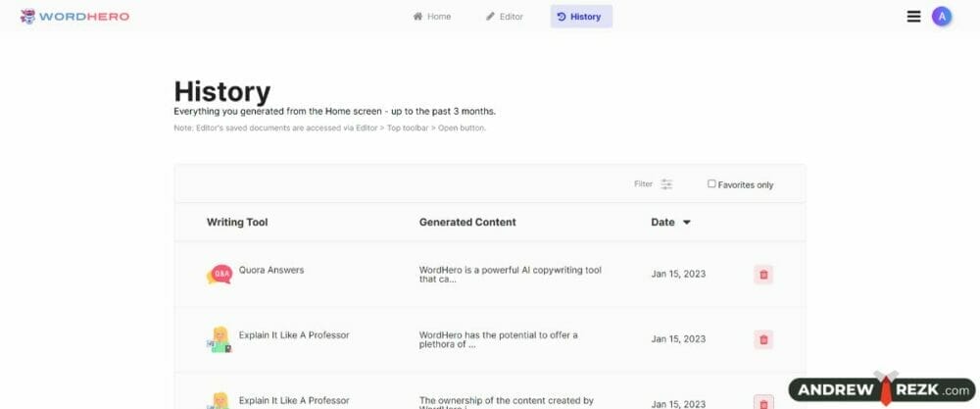Image resolution: width=980 pixels, height=409 pixels.
Task: Open the Quora Answers history item
Action: (x=271, y=270)
